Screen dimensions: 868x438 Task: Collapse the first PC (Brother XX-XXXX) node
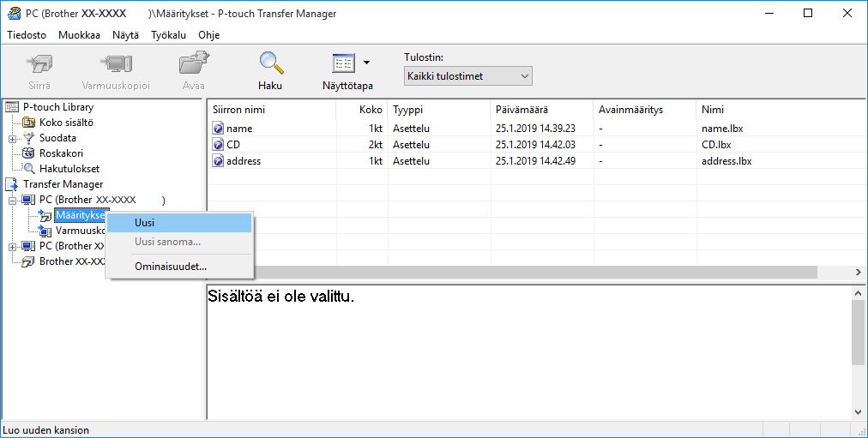(12, 201)
